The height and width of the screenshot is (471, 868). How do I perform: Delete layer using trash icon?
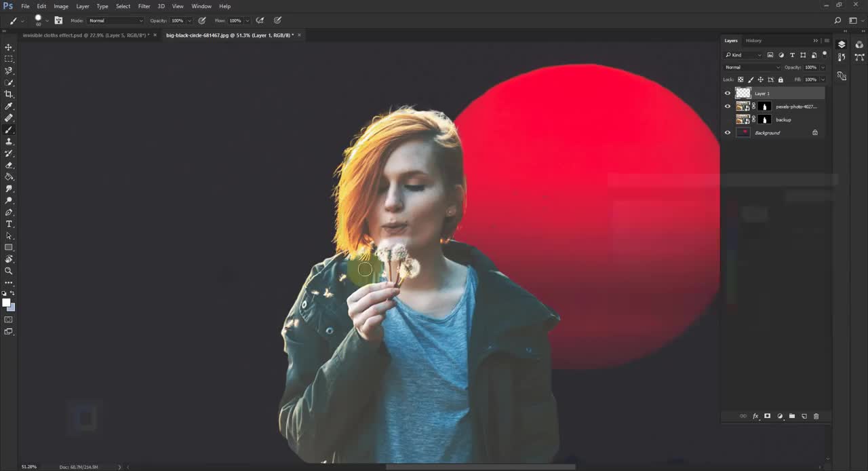(x=816, y=416)
